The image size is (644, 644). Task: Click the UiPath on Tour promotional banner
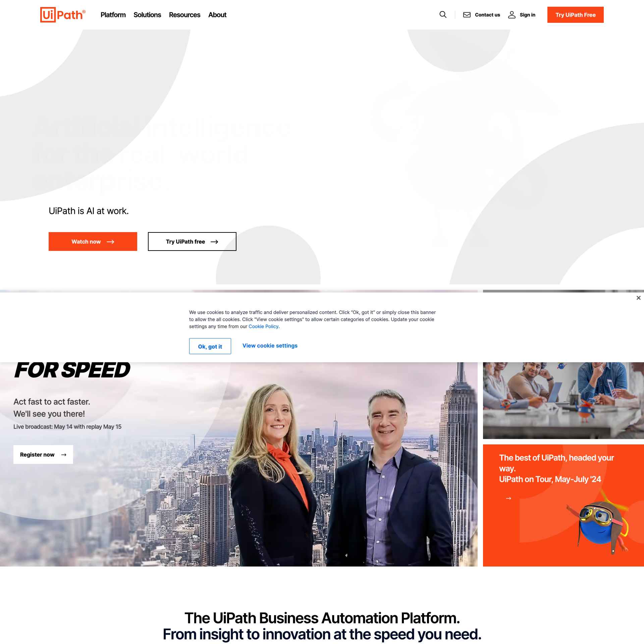pyautogui.click(x=563, y=505)
